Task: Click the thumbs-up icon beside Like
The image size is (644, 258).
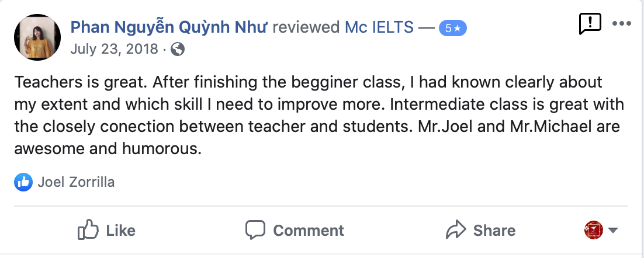Action: click(88, 230)
